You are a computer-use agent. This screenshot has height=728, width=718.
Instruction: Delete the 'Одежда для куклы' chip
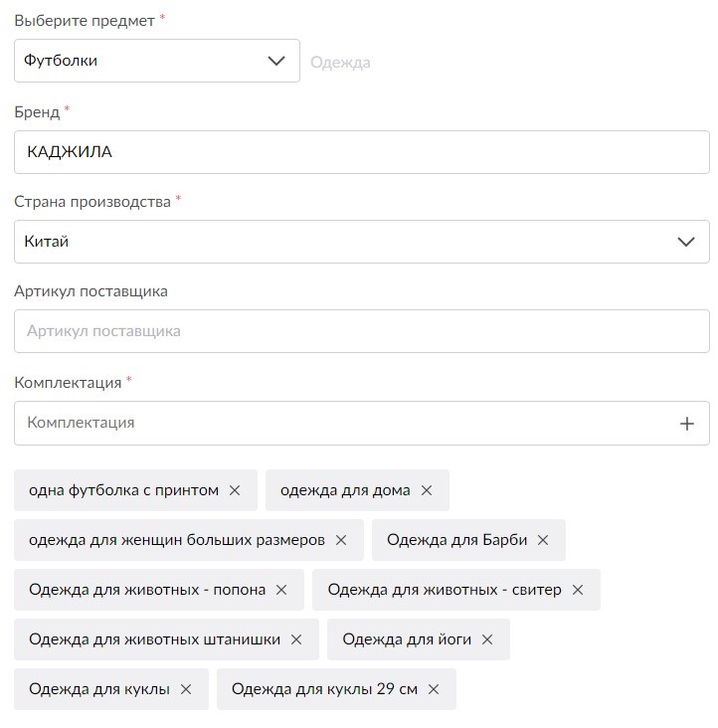(186, 689)
